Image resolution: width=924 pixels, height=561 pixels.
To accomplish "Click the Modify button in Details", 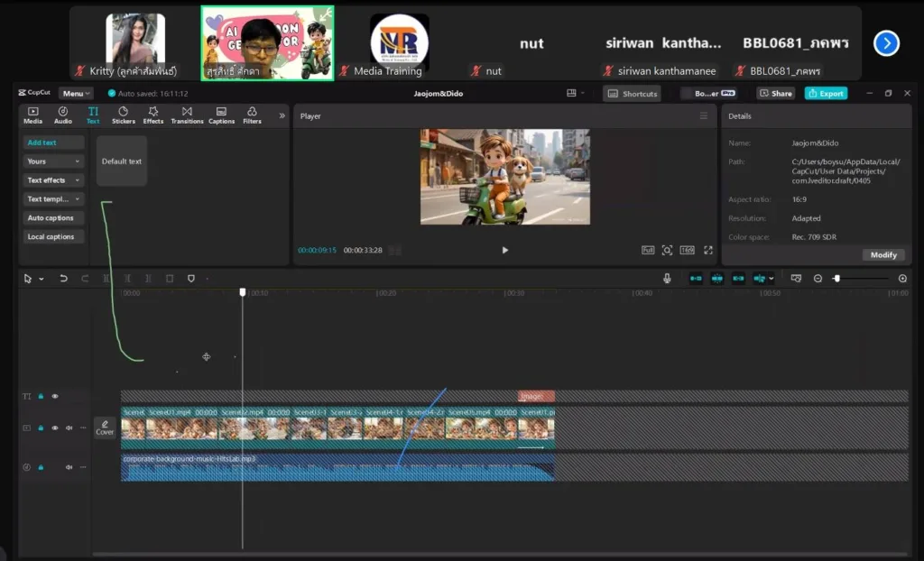I will (x=883, y=254).
